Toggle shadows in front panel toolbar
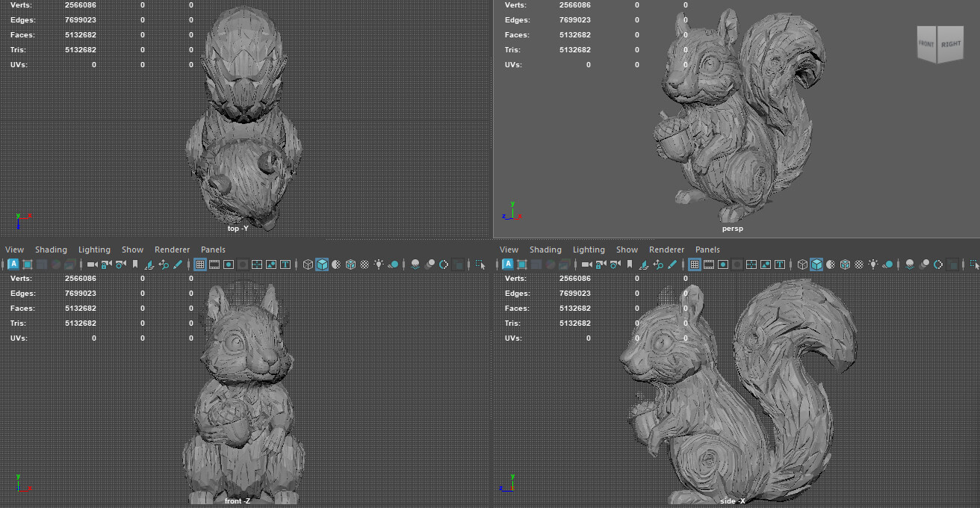Image resolution: width=980 pixels, height=508 pixels. pos(394,264)
